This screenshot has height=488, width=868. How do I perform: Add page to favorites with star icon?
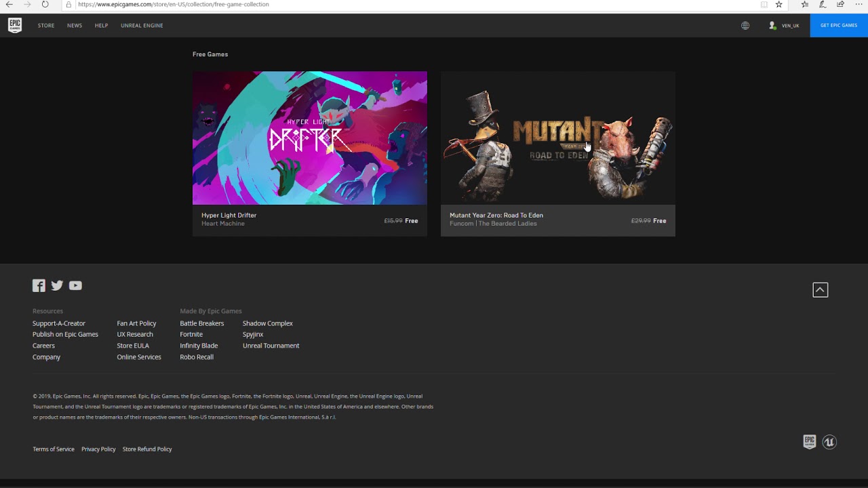click(778, 4)
